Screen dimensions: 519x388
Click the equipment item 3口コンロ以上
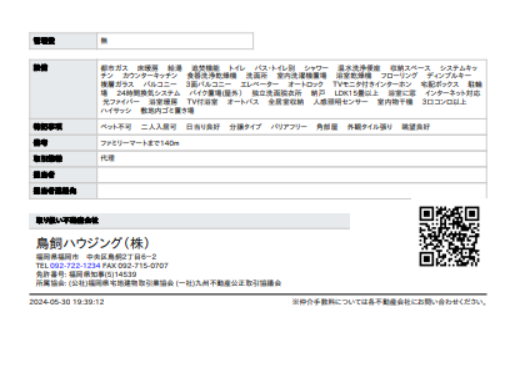point(444,102)
